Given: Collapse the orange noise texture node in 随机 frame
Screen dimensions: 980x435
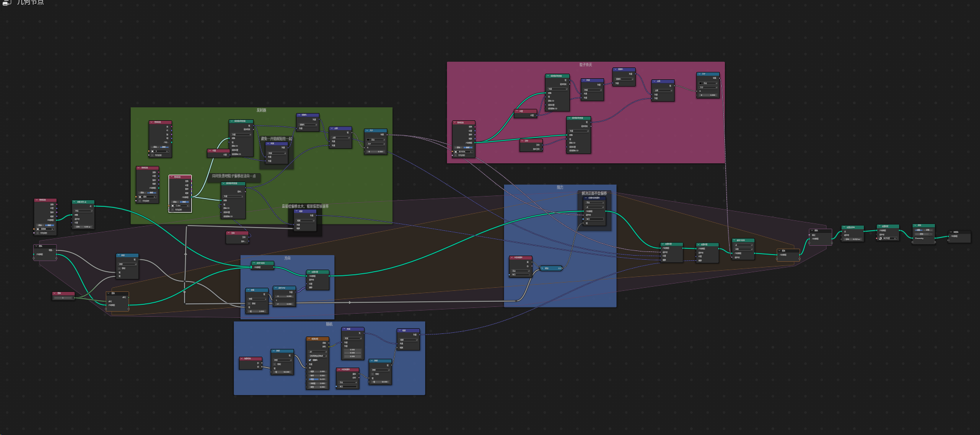Looking at the screenshot, I should click(x=309, y=339).
